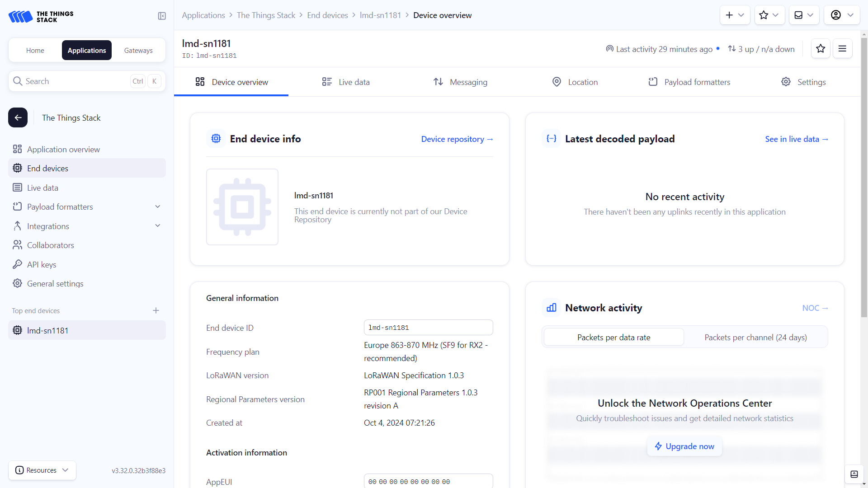Open Collaborators in the sidebar

coord(50,245)
